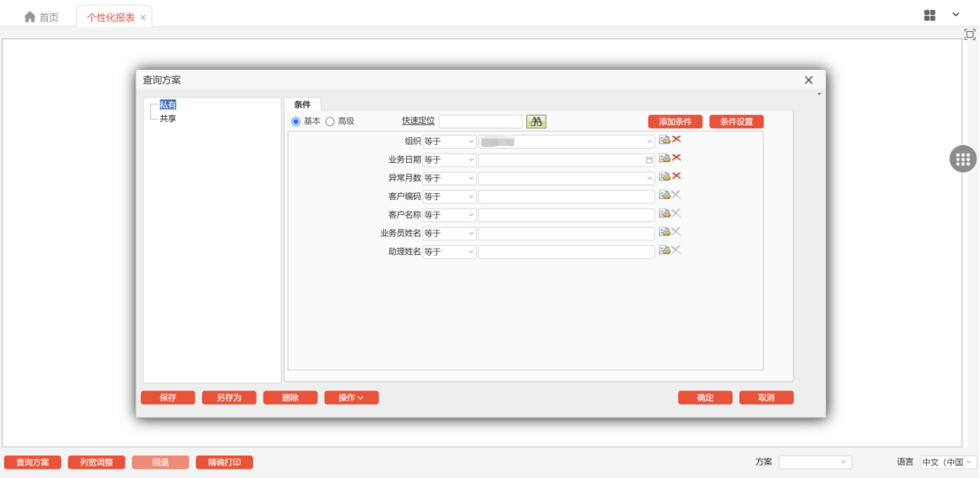Switch to the 首页 tab
This screenshot has width=980, height=478.
tap(42, 17)
